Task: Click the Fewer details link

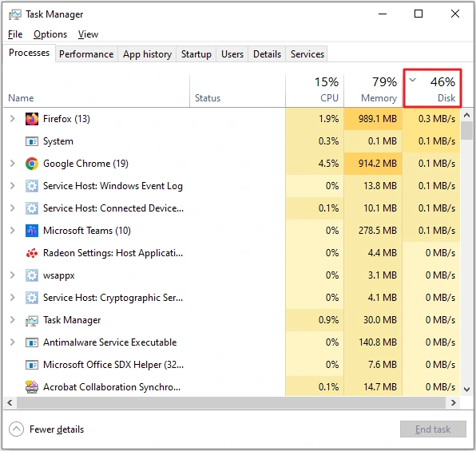Action: [57, 429]
